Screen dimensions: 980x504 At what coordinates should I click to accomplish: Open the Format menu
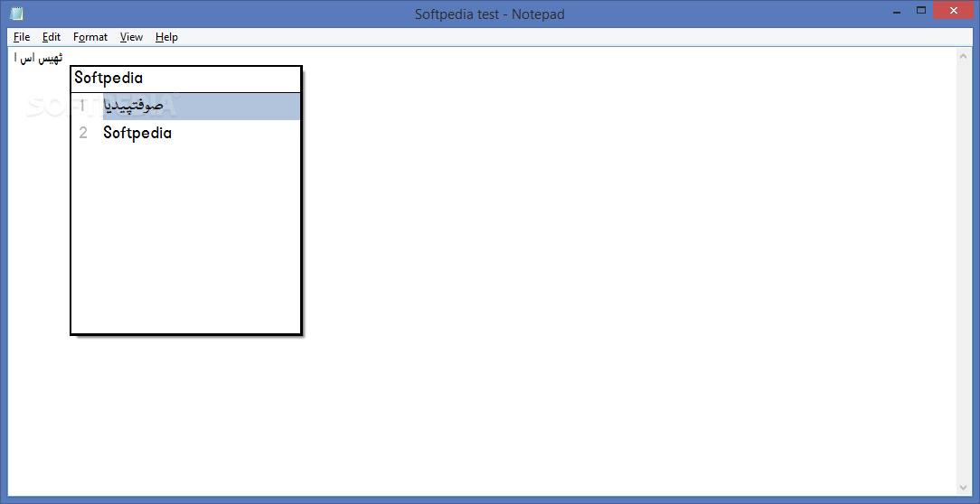pyautogui.click(x=90, y=37)
